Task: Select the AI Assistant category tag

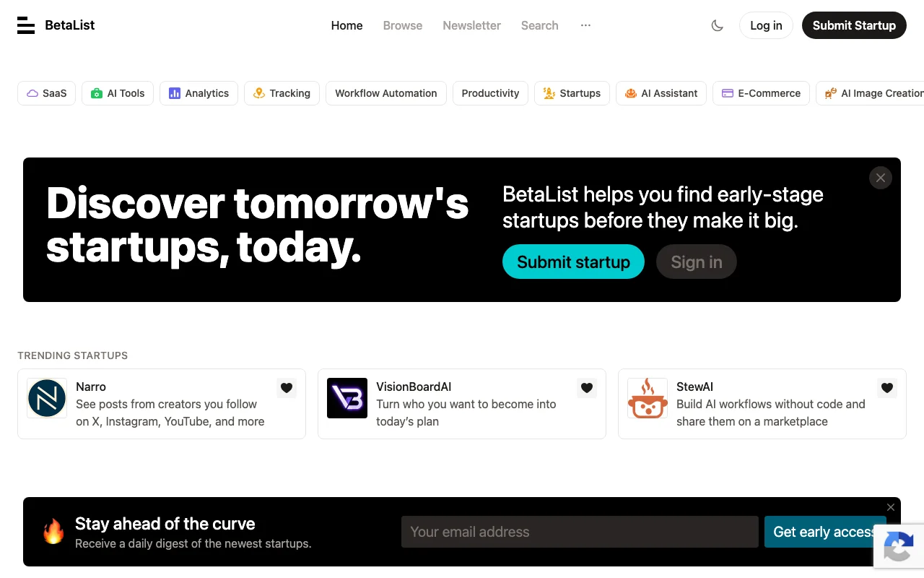Action: [x=661, y=93]
